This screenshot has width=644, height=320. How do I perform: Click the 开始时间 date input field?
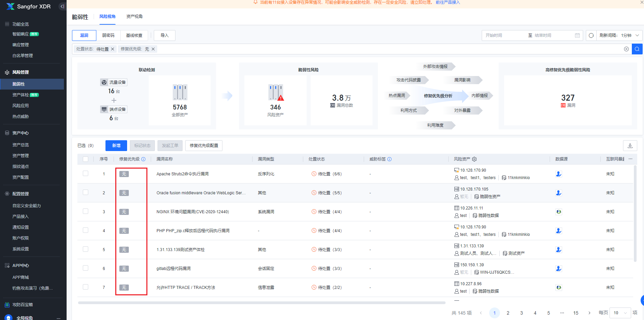(x=504, y=35)
